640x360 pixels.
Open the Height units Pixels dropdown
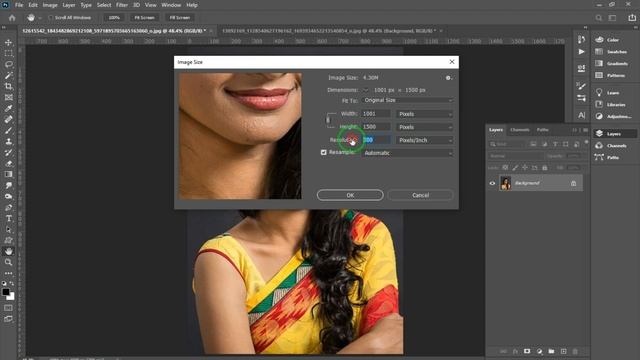tap(424, 127)
